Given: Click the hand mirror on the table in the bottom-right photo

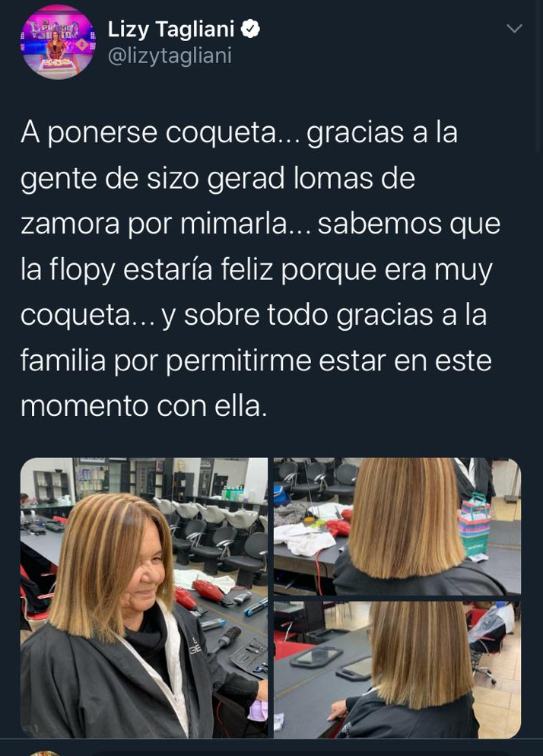Looking at the screenshot, I should point(316,656).
